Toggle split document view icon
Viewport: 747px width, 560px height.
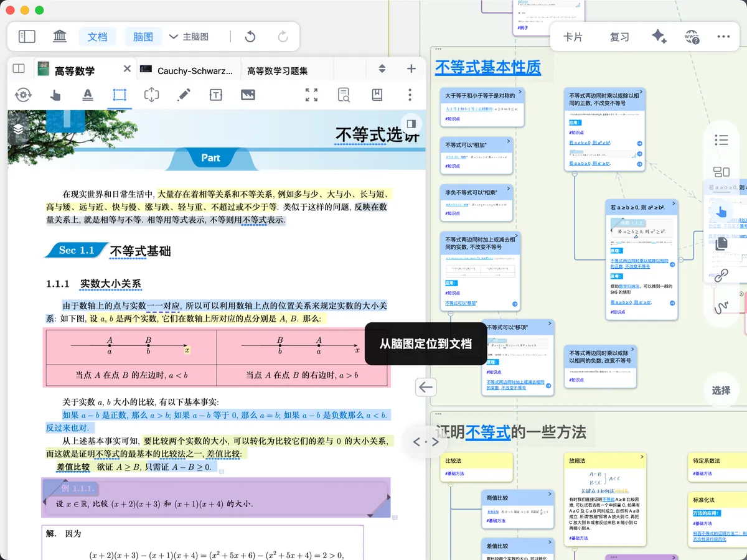(19, 69)
